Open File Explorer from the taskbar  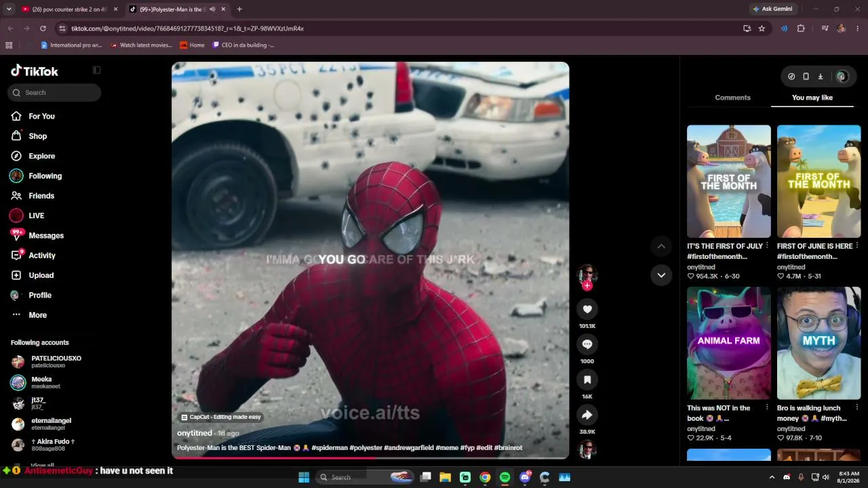pyautogui.click(x=446, y=477)
